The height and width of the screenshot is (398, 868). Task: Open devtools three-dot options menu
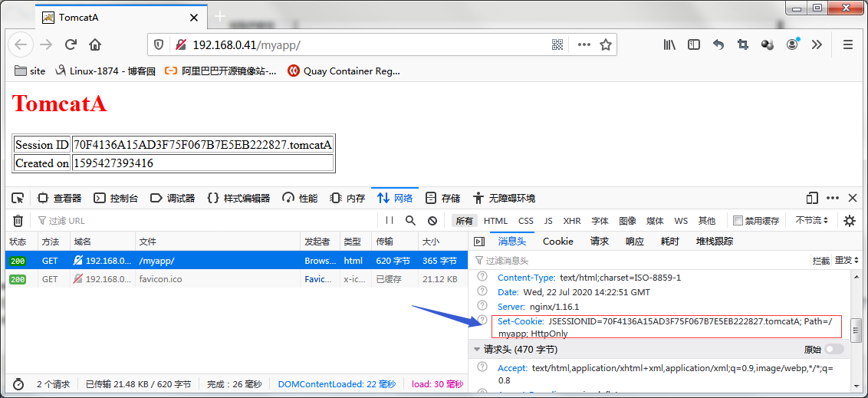[x=833, y=198]
